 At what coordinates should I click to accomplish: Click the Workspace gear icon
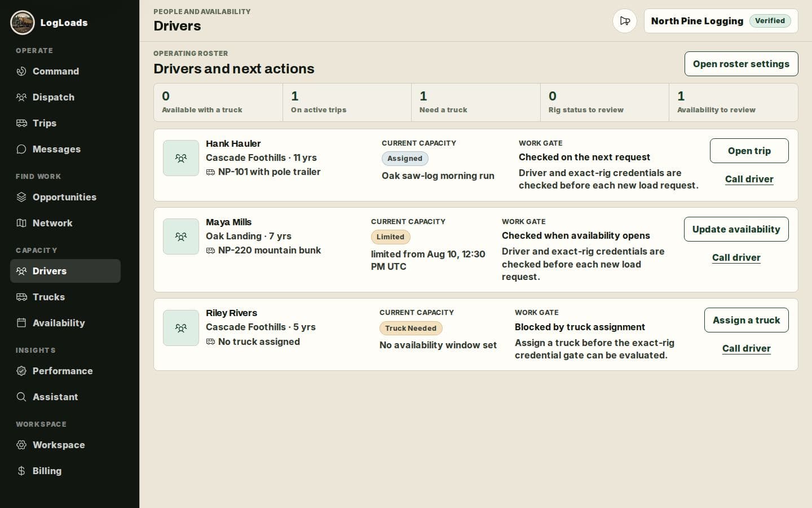point(21,445)
